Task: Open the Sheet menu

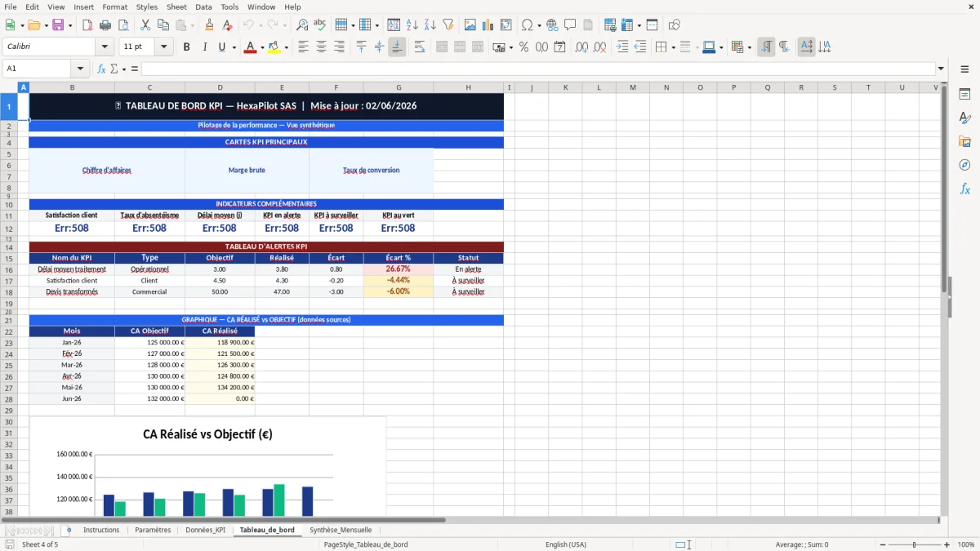Action: coord(176,7)
